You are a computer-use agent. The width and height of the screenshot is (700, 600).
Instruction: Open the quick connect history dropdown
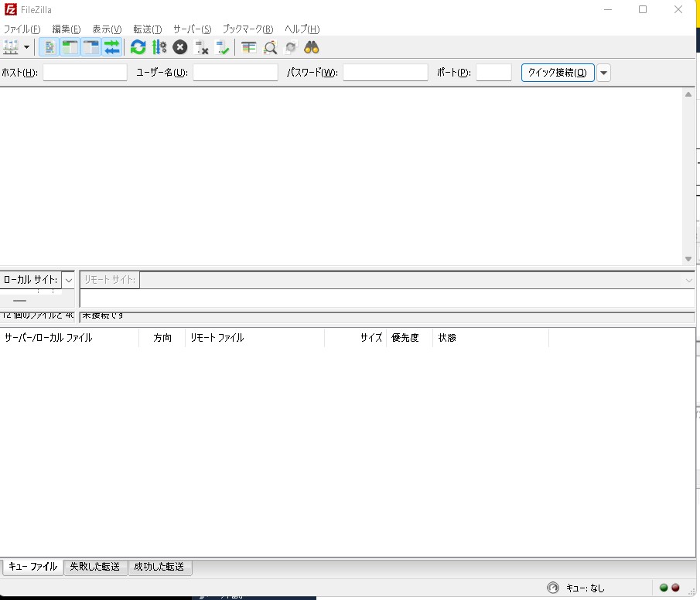tap(604, 73)
